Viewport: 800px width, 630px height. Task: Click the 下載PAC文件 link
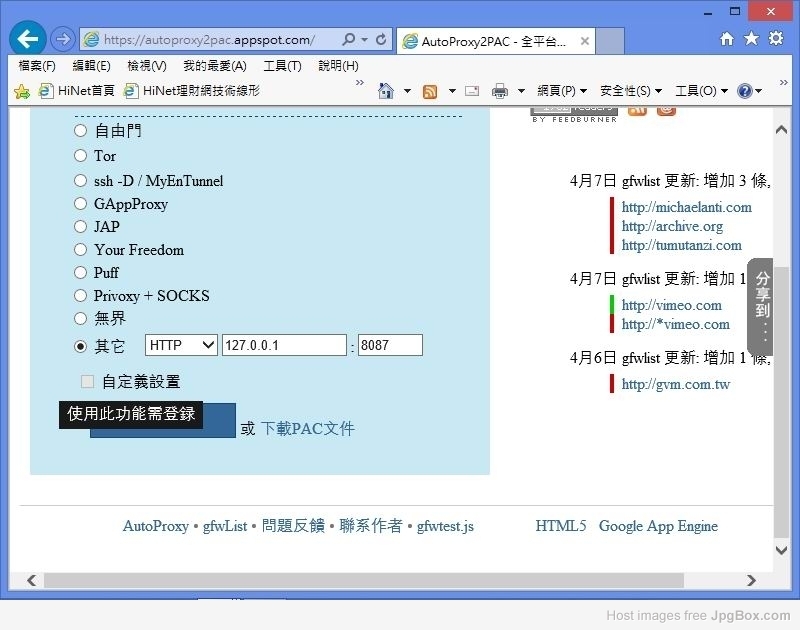coord(307,429)
